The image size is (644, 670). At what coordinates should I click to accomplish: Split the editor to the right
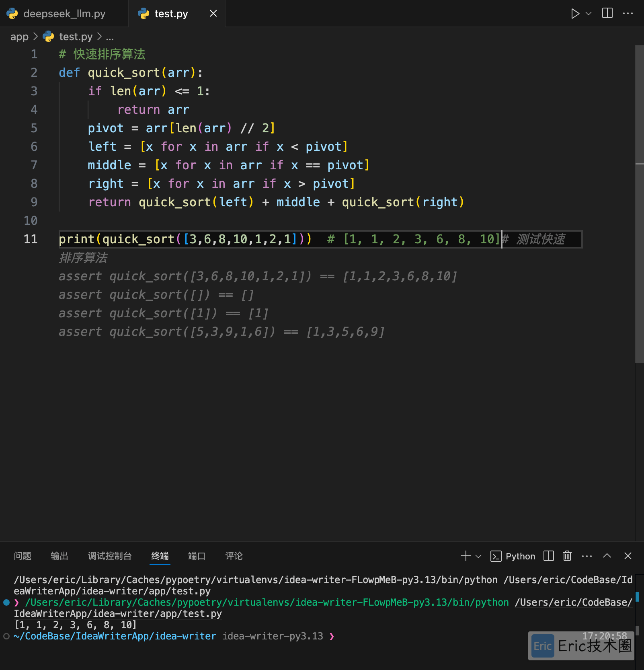pos(607,13)
